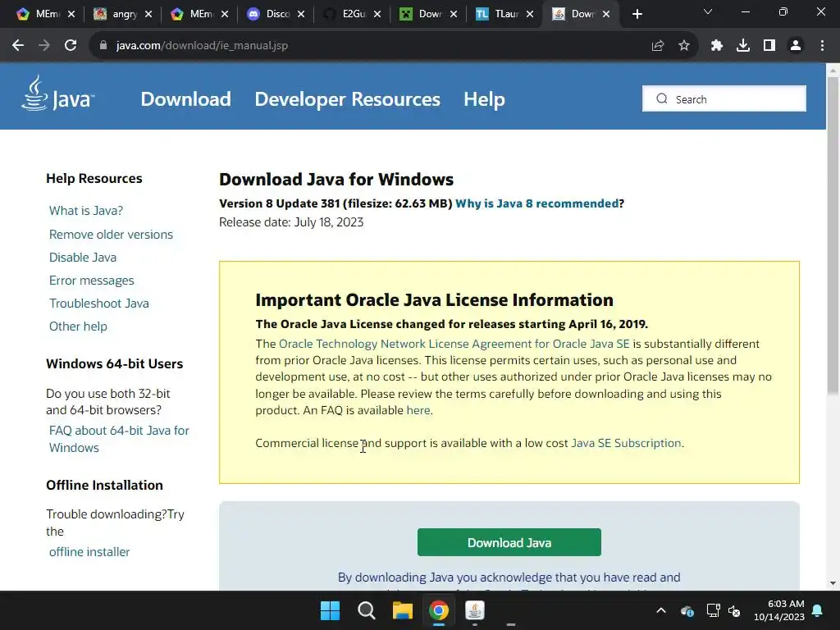The height and width of the screenshot is (630, 840).
Task: Open Troubleshoot Java link
Action: 99,304
